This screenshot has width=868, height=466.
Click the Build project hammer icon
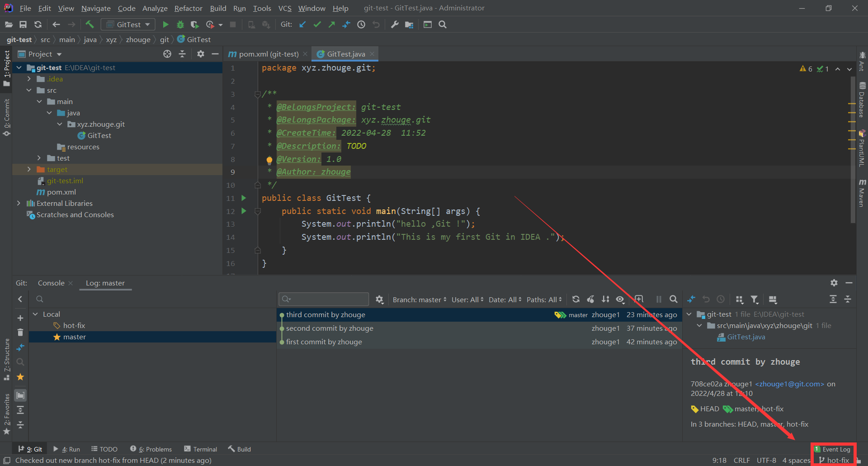90,24
